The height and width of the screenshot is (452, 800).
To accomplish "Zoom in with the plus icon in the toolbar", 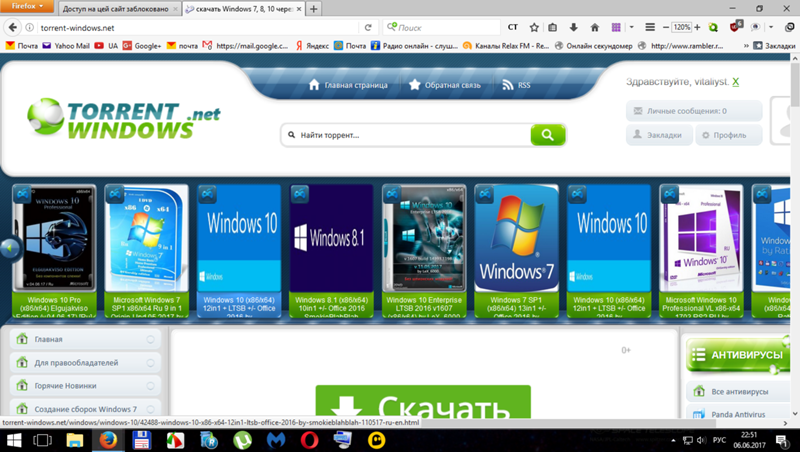I will coord(697,27).
